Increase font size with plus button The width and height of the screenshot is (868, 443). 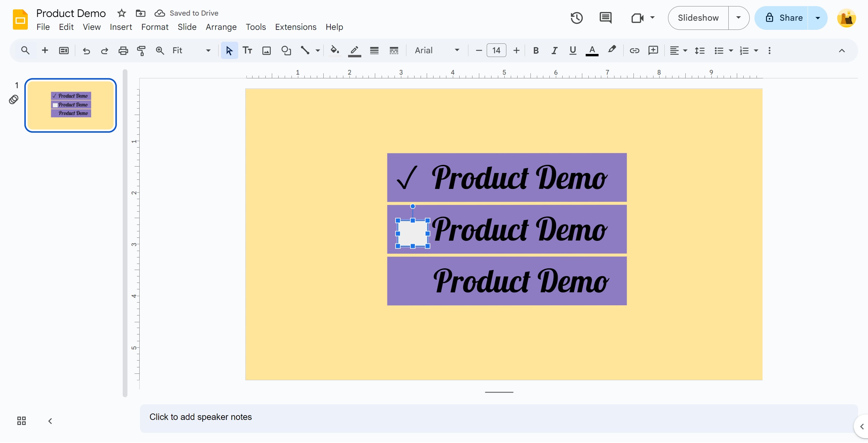point(516,51)
